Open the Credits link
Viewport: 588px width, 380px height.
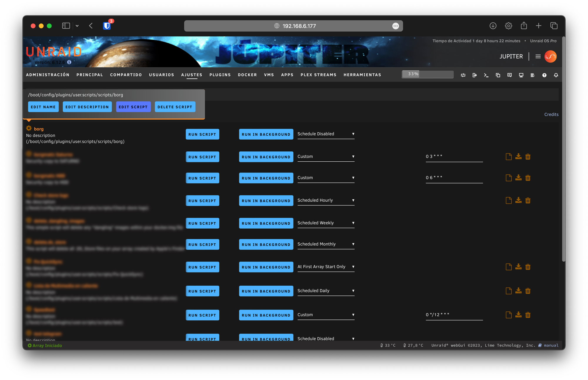pos(551,115)
